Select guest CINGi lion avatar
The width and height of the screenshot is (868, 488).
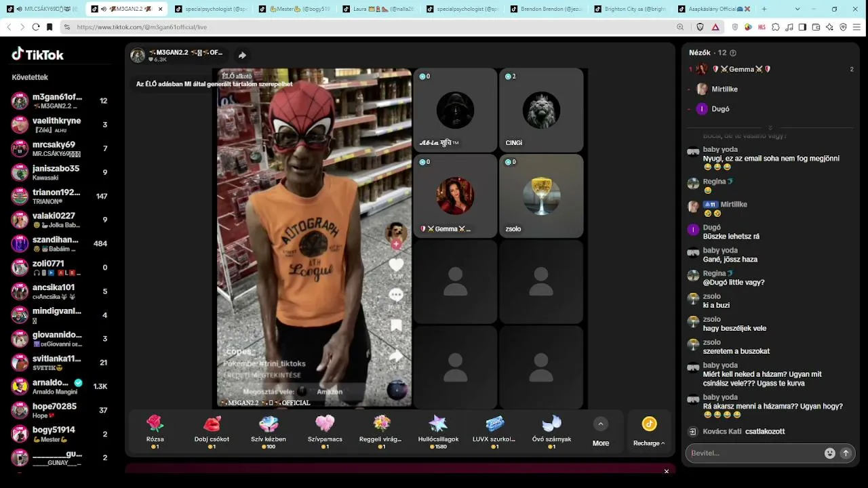pos(541,110)
